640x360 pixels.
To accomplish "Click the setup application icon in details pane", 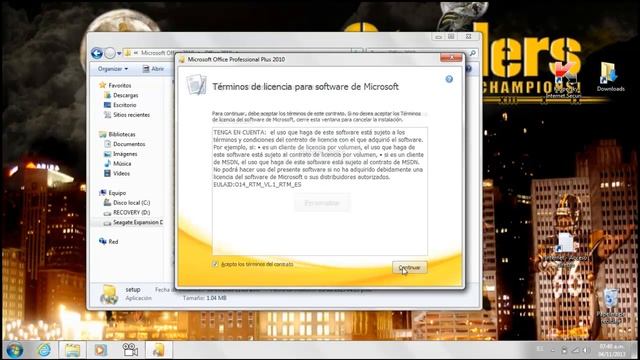I will pos(109,294).
